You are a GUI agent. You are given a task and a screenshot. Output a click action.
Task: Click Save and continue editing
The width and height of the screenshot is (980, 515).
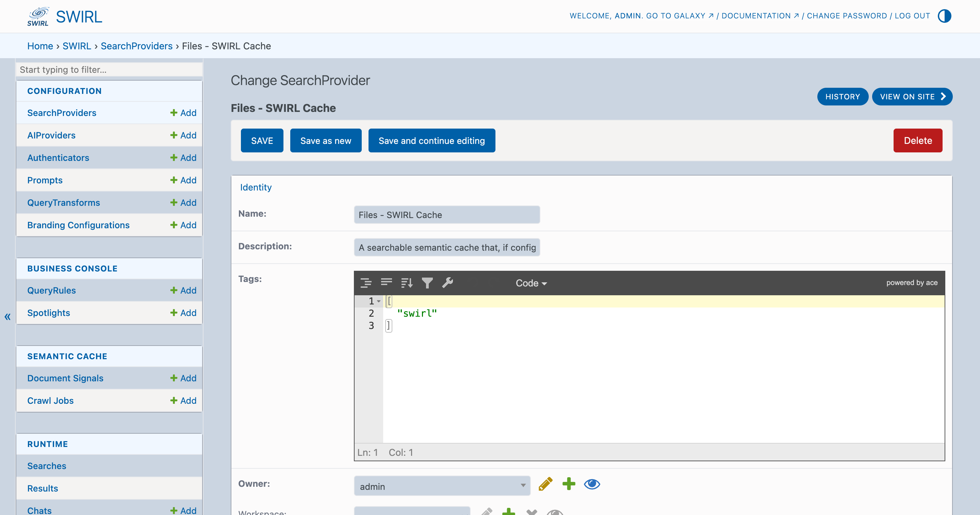click(x=432, y=141)
